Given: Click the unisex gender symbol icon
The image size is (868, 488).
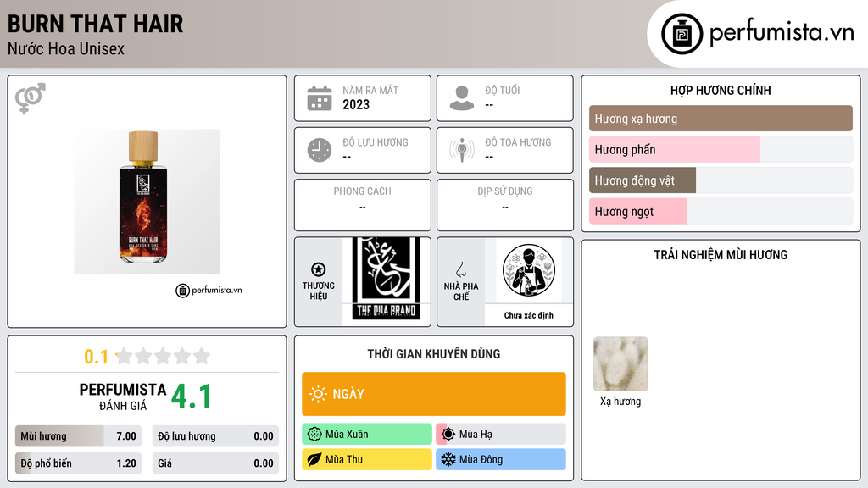Looking at the screenshot, I should 31,98.
